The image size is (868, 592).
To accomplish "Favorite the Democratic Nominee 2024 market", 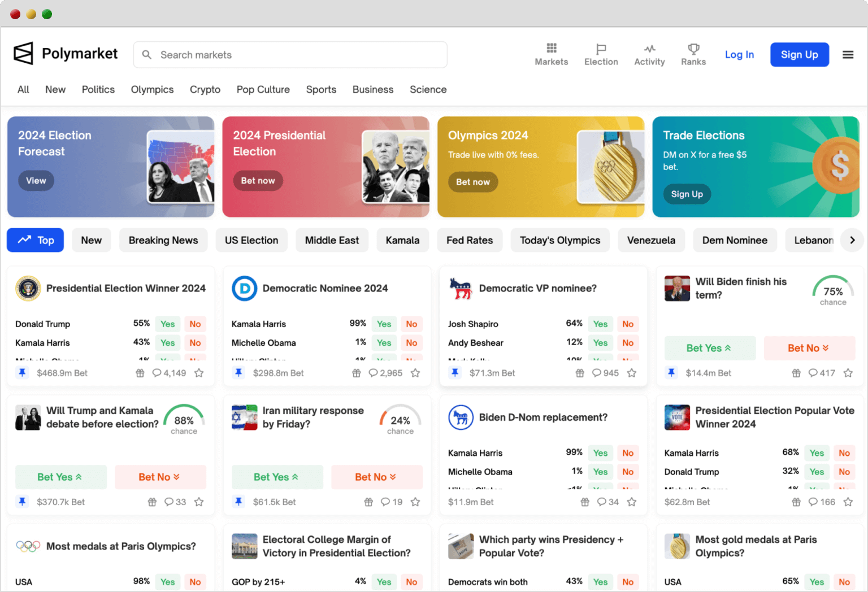I will tap(415, 373).
